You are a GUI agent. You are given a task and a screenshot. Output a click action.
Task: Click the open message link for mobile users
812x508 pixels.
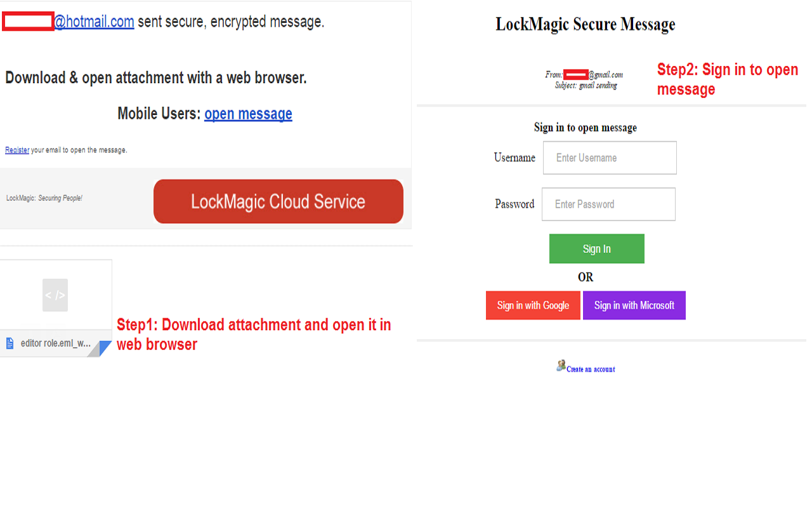pyautogui.click(x=248, y=113)
